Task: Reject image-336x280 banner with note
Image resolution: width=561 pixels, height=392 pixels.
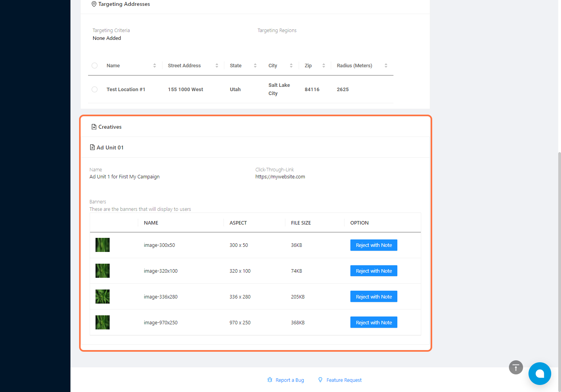Action: 374,297
